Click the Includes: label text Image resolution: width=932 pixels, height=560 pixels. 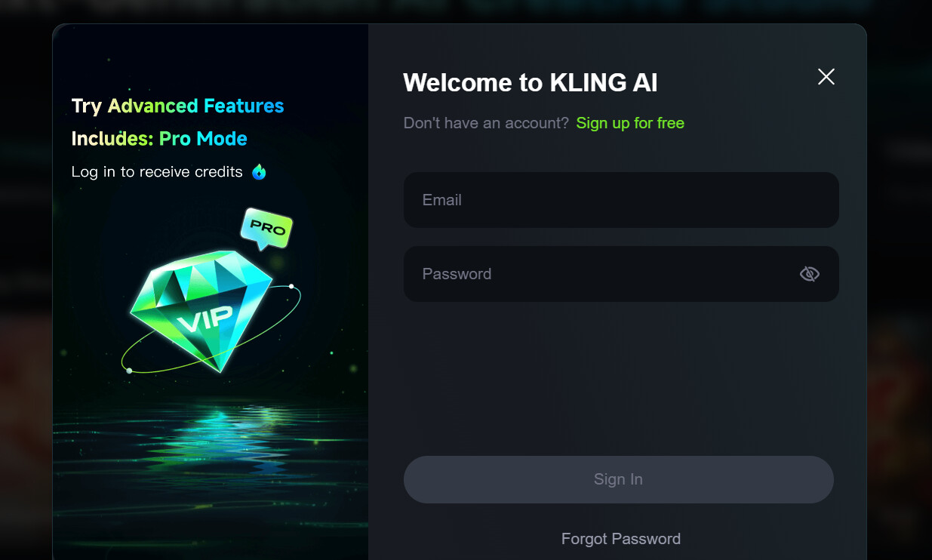[112, 139]
